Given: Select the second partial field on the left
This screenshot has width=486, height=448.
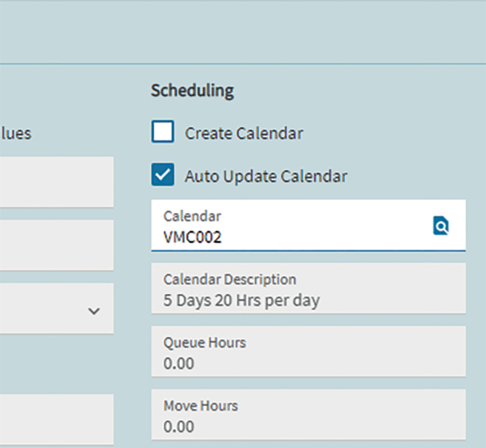Looking at the screenshot, I should (56, 245).
